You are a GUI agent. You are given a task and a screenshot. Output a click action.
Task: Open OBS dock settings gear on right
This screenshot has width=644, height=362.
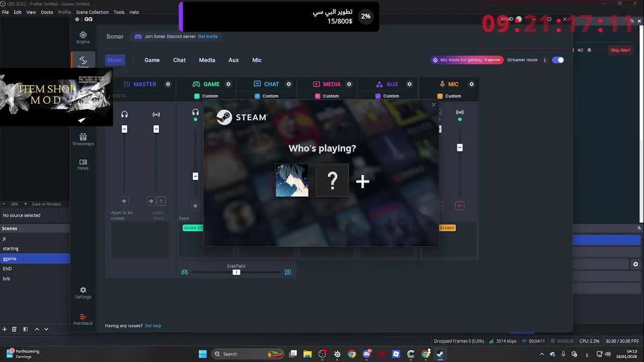point(635,264)
